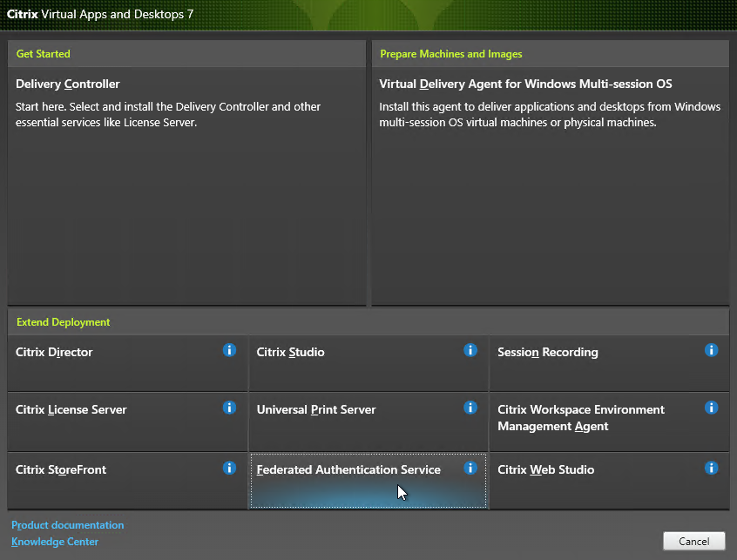Choose Citrix License Server

[x=127, y=422]
